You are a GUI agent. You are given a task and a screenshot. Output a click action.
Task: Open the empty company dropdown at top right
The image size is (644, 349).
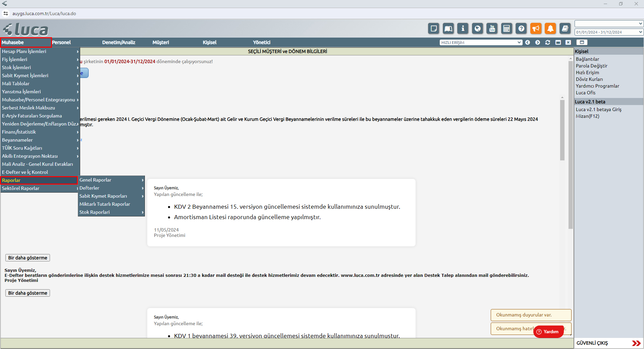[x=609, y=23]
